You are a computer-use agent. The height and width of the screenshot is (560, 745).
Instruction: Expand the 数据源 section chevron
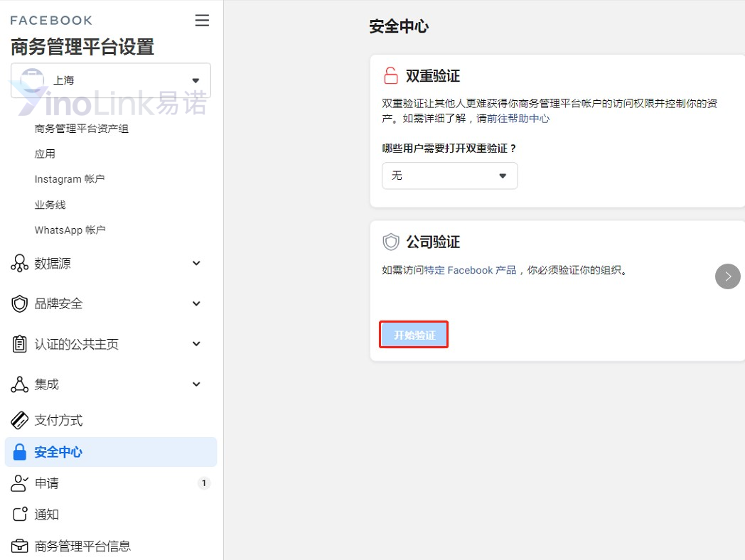(196, 263)
